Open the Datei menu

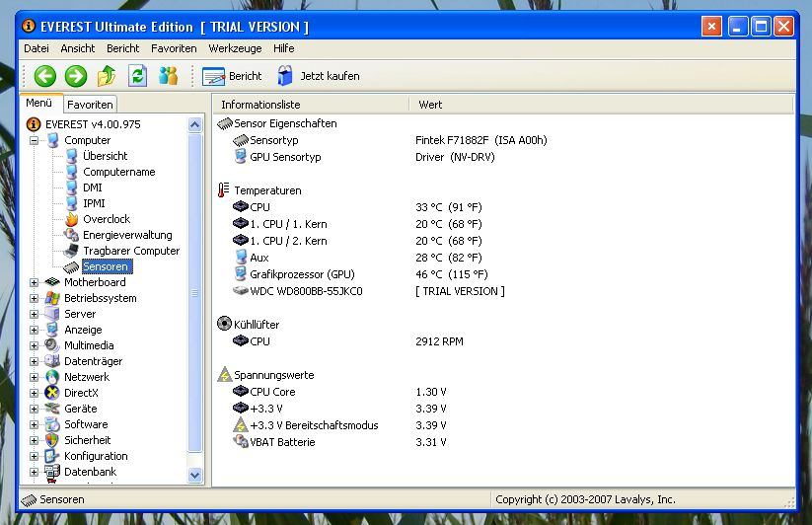tap(37, 48)
